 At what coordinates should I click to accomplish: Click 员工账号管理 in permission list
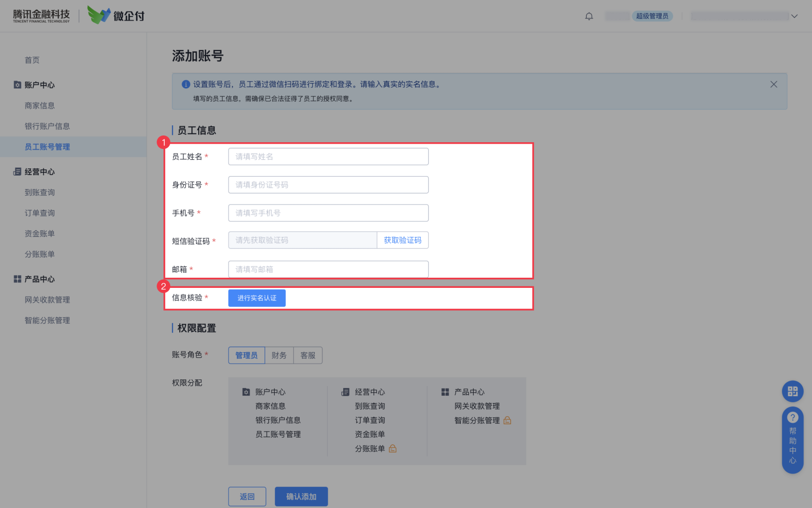(x=278, y=434)
